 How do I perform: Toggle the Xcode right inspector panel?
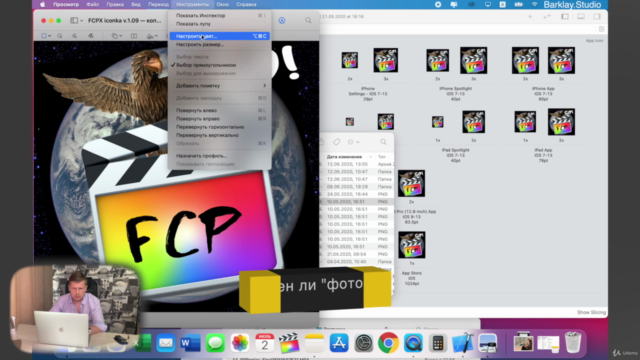(x=597, y=17)
